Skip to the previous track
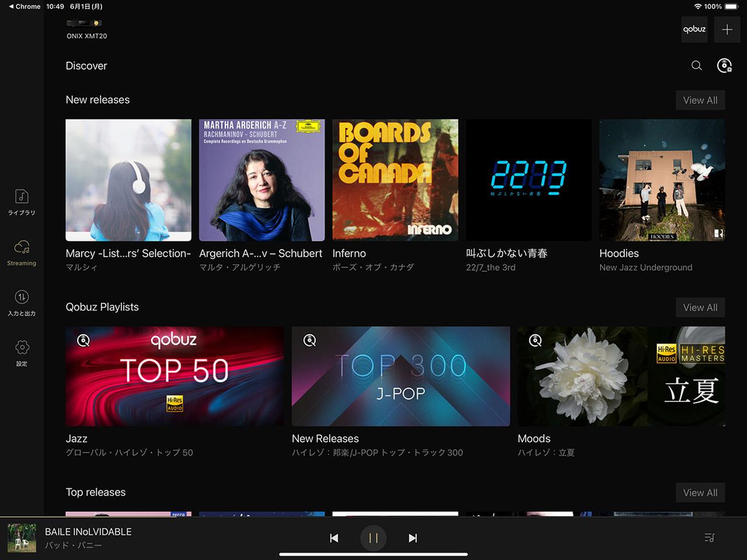The image size is (747, 560). tap(334, 538)
